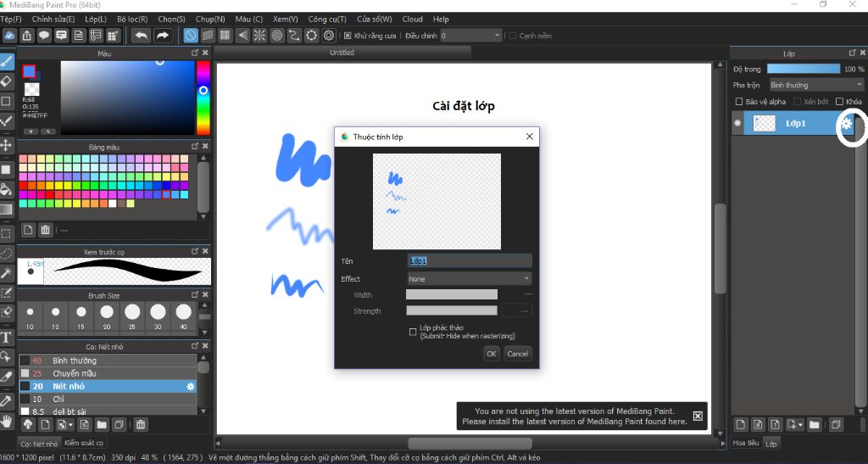The width and height of the screenshot is (868, 464).
Task: Open layer settings gear for Lớp1
Action: point(847,124)
